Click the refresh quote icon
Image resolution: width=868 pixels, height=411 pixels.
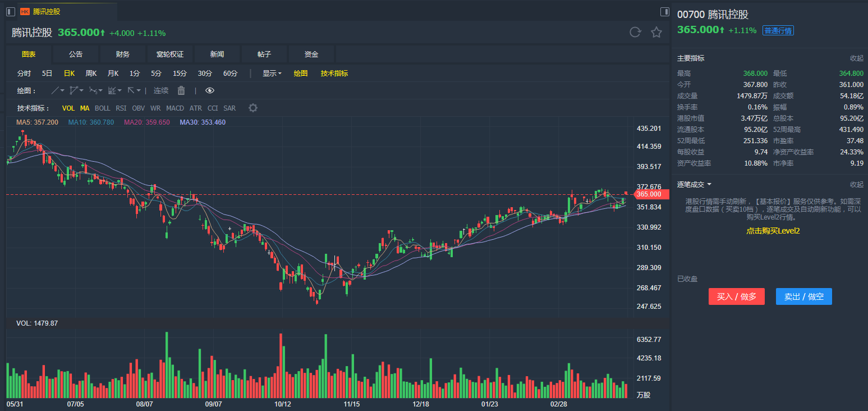(635, 32)
